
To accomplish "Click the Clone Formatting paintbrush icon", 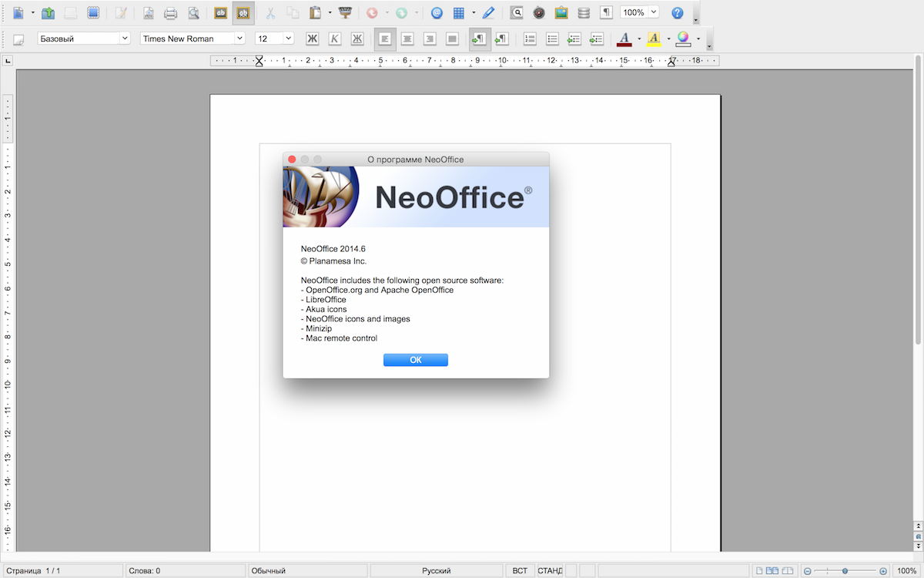I will [346, 13].
